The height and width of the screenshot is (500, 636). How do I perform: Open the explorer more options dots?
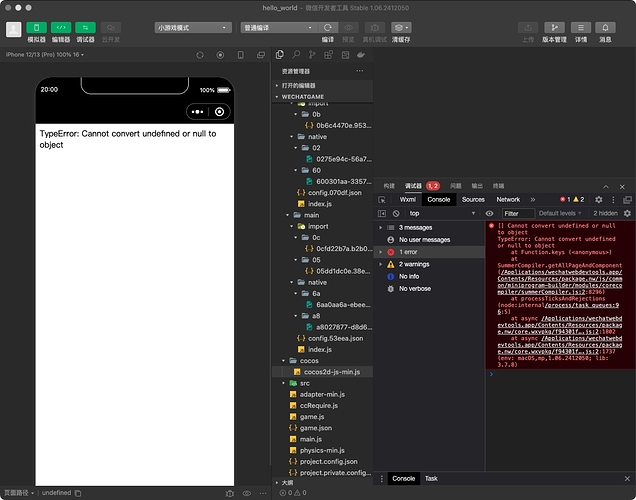pos(360,71)
